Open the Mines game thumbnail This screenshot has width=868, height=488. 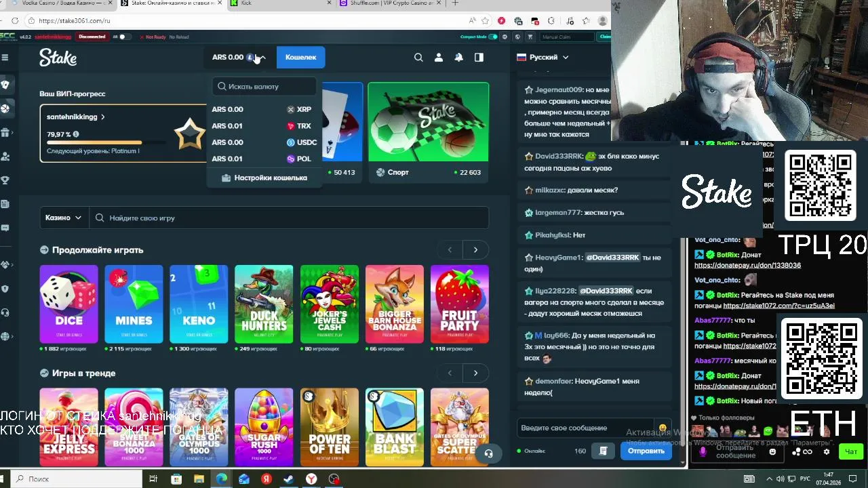click(x=134, y=304)
